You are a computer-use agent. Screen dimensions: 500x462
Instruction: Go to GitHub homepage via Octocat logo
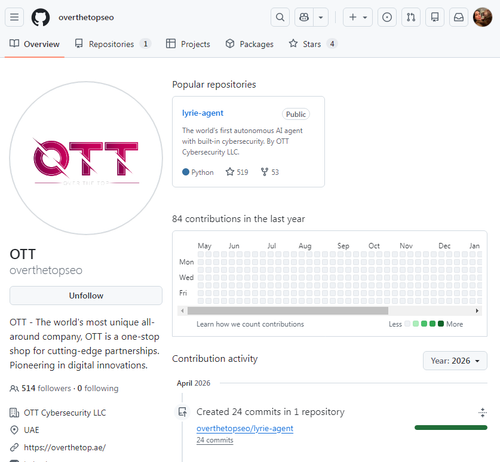coord(41,17)
